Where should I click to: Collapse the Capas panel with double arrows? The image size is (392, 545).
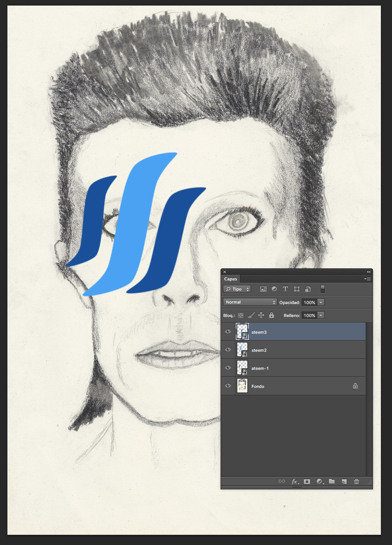click(369, 272)
